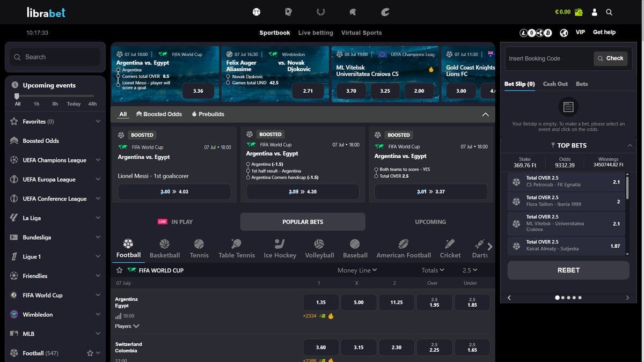Favorite the FIFA World Cup league star
The width and height of the screenshot is (644, 362).
(x=120, y=270)
